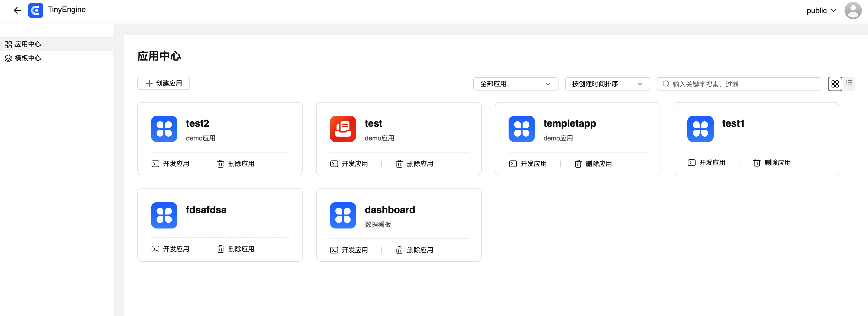Click the dashboard app icon
Screen dimensions: 868x316
point(343,215)
